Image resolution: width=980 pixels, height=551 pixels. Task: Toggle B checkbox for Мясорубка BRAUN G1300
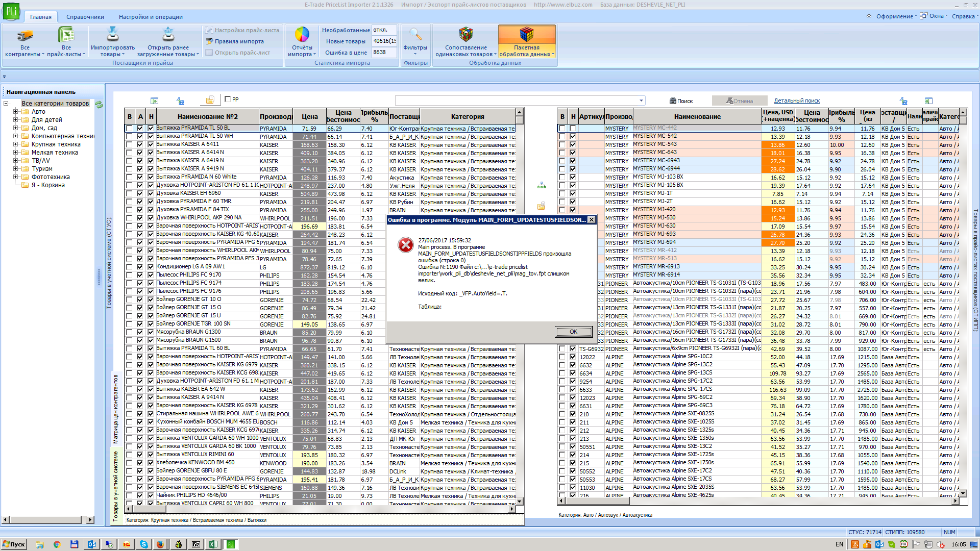pos(129,333)
